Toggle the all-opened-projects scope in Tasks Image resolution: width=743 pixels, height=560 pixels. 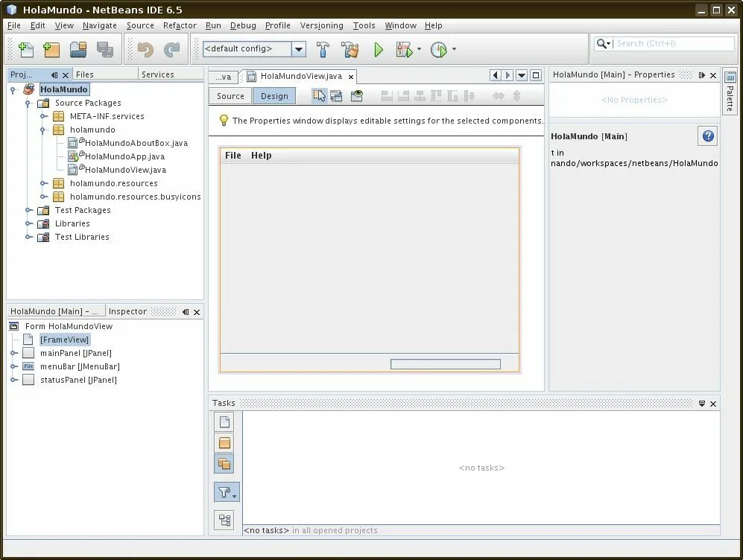click(x=224, y=464)
